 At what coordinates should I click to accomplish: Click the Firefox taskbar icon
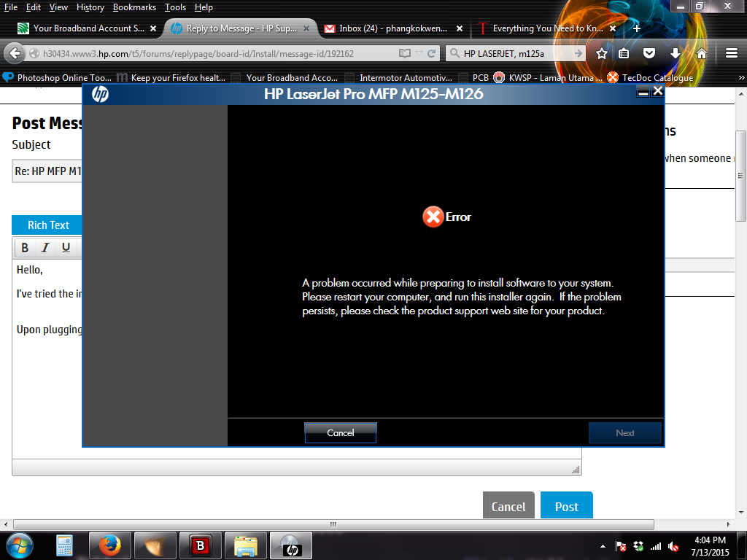[x=109, y=545]
